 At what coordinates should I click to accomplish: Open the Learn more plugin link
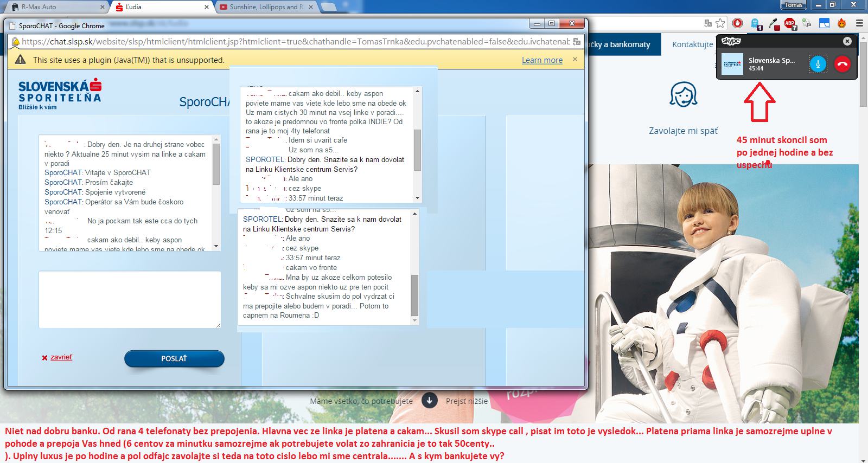(542, 60)
